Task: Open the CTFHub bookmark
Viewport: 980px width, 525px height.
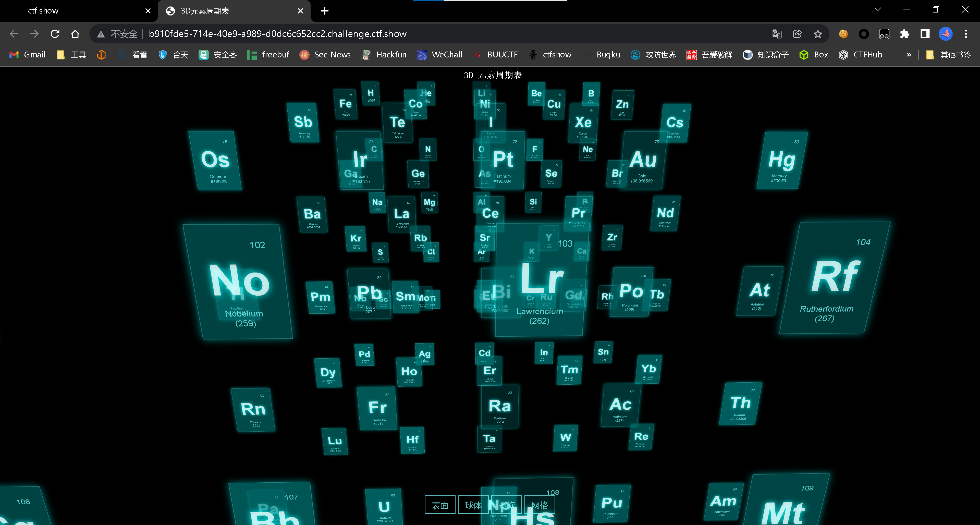Action: pyautogui.click(x=861, y=54)
